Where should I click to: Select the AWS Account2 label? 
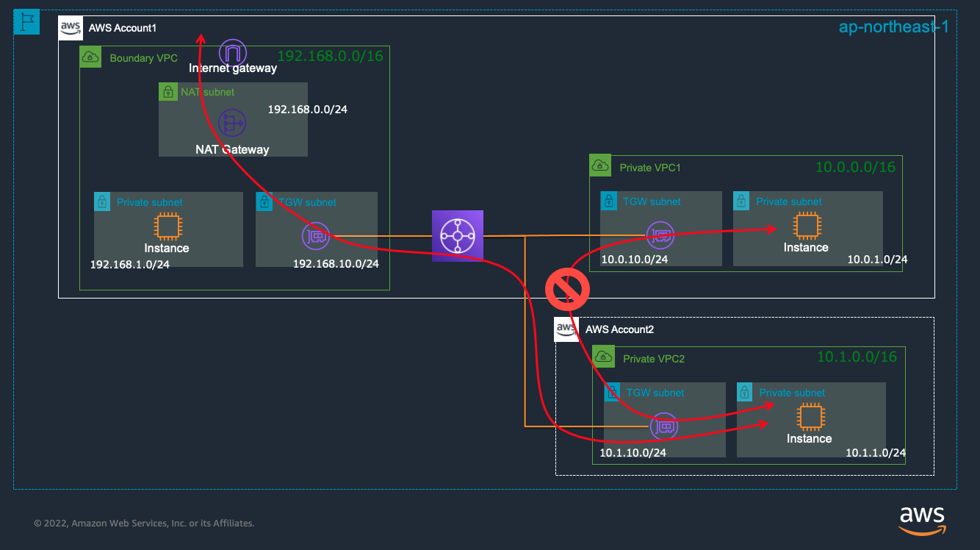tap(619, 329)
